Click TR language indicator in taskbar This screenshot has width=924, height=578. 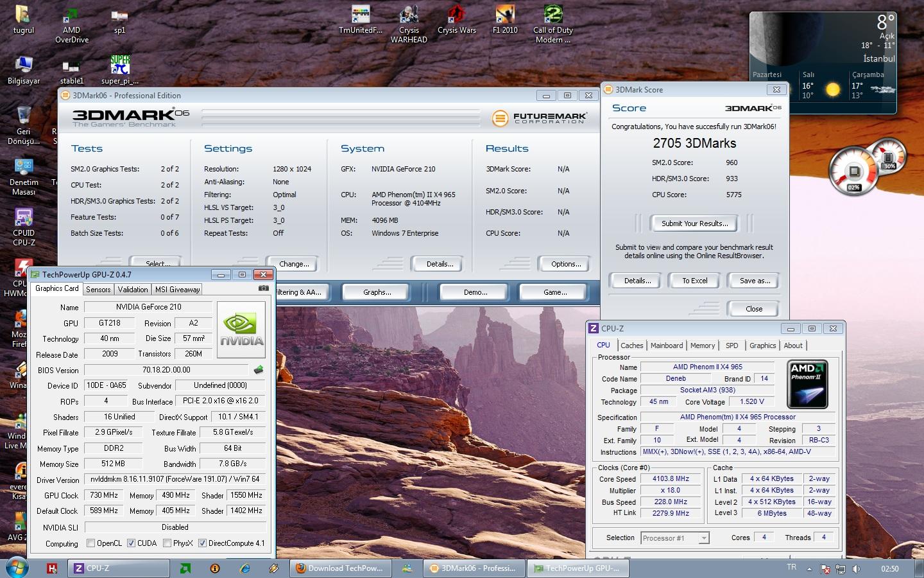[791, 568]
